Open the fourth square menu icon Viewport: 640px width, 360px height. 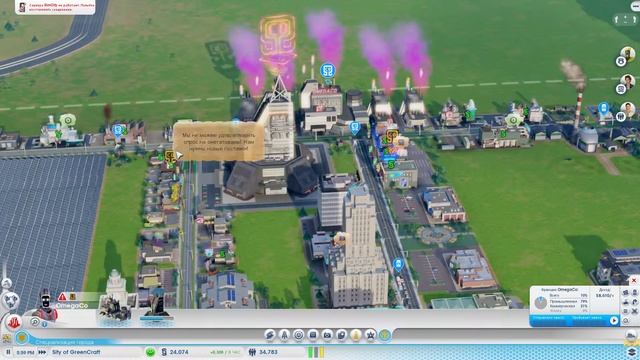pyautogui.click(x=313, y=335)
